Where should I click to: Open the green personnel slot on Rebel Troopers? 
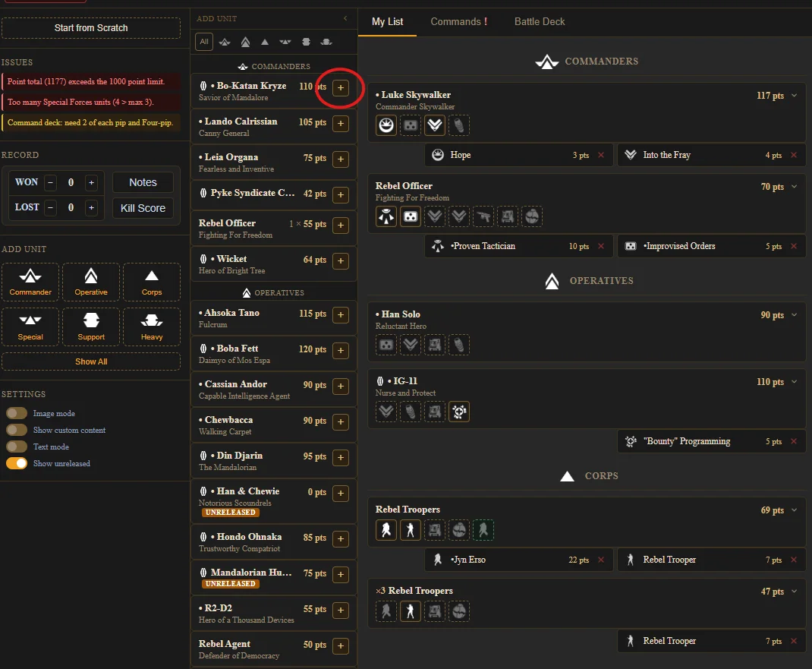483,529
